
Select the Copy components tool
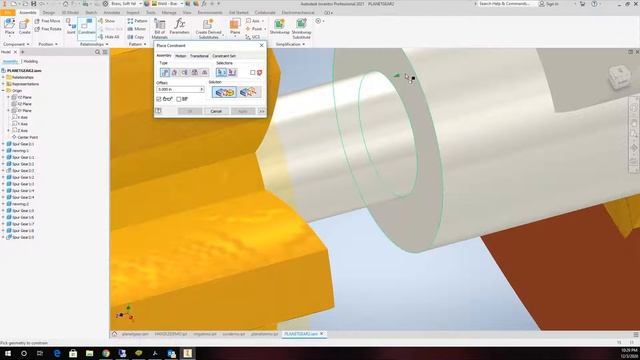[136, 37]
